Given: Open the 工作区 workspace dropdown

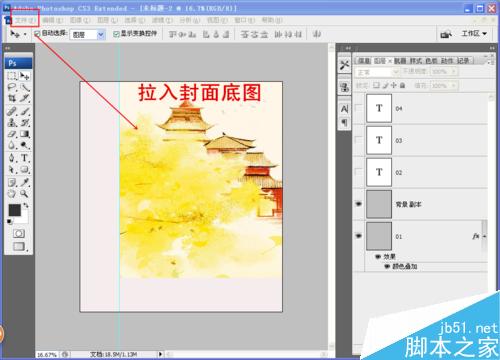Looking at the screenshot, I should [x=474, y=34].
